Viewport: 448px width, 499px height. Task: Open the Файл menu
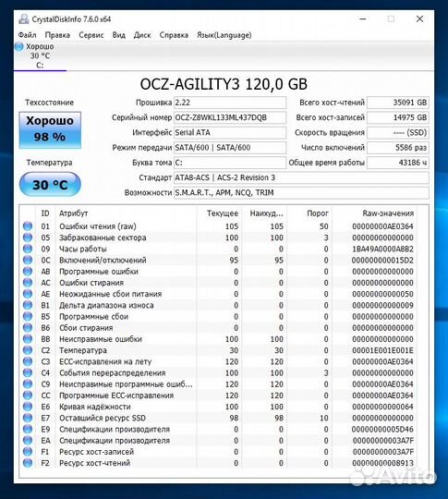27,35
